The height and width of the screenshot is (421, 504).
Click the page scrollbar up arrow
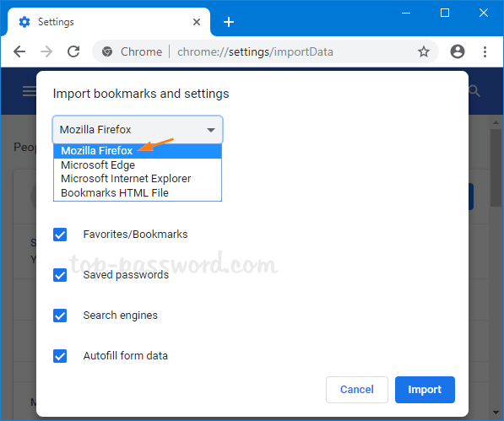click(x=496, y=122)
